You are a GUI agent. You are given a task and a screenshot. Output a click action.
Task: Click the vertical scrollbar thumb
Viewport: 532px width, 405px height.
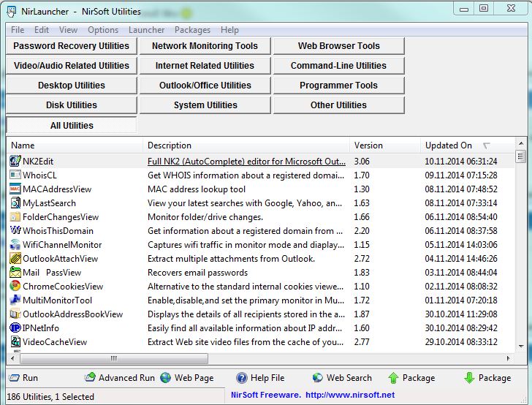coord(520,156)
